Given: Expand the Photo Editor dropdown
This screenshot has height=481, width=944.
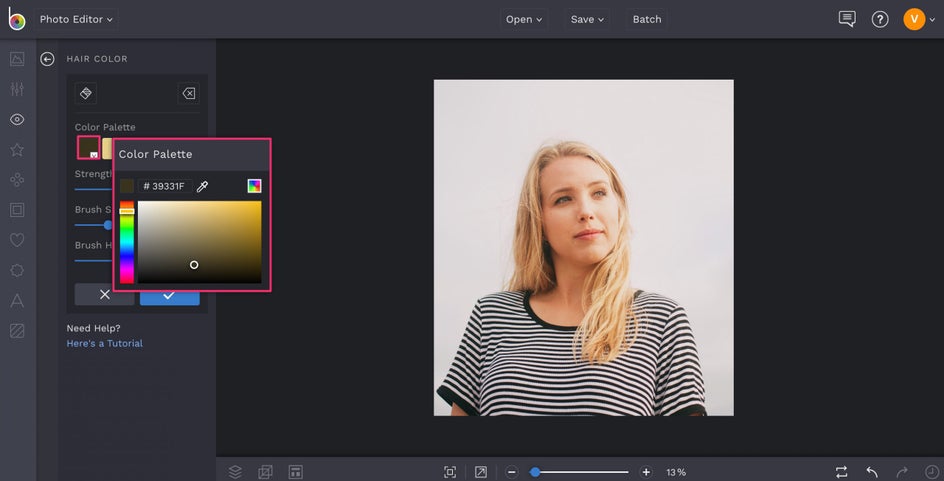Looking at the screenshot, I should 77,19.
